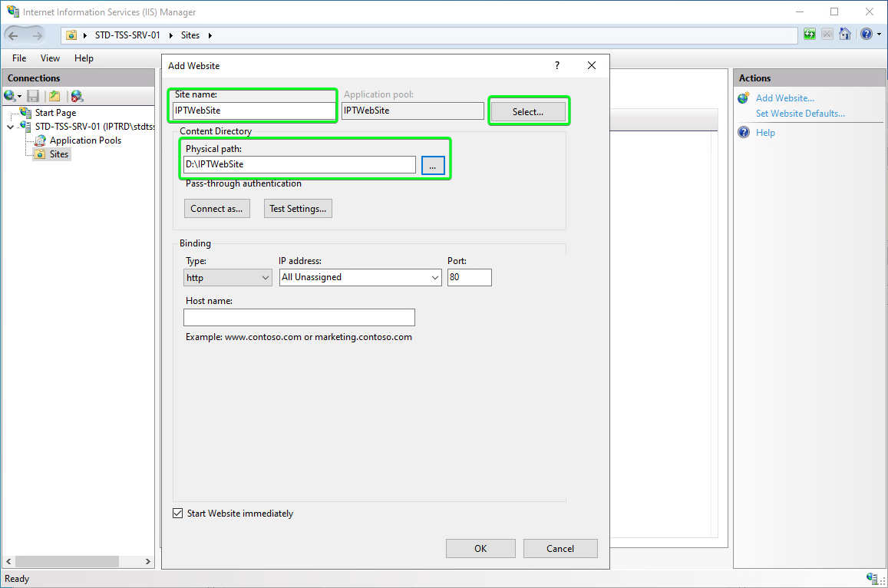Select Start Page in the Connections tree
Image resolution: width=888 pixels, height=588 pixels.
[55, 113]
